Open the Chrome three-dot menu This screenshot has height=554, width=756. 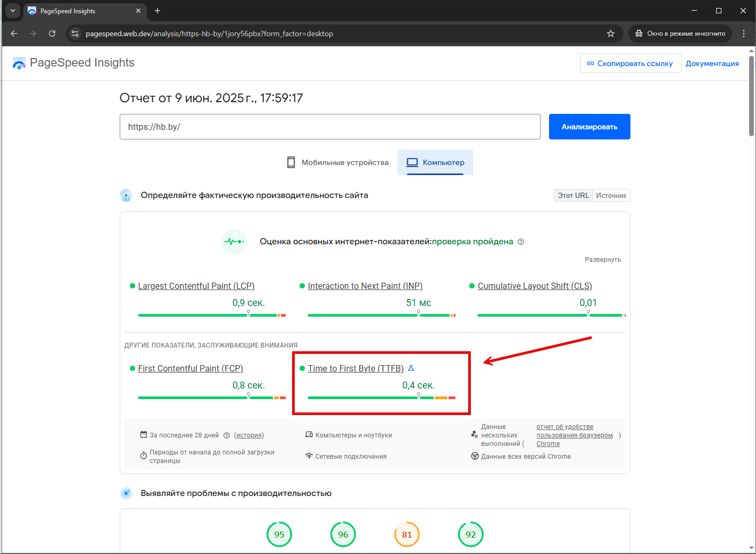click(x=744, y=34)
